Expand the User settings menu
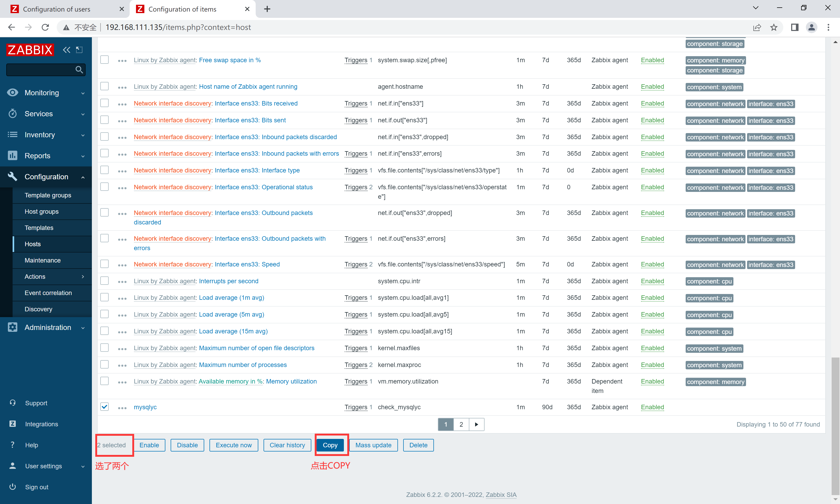This screenshot has height=504, width=840. 83,466
